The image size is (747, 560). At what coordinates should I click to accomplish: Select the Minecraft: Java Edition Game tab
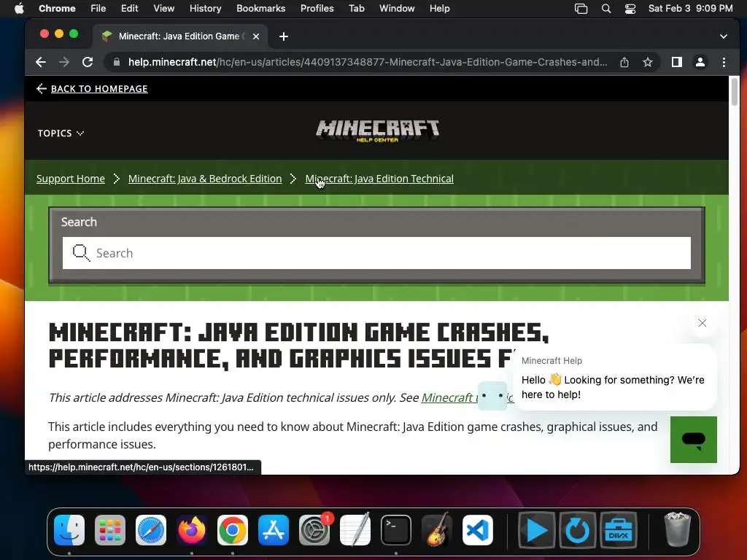pyautogui.click(x=181, y=36)
